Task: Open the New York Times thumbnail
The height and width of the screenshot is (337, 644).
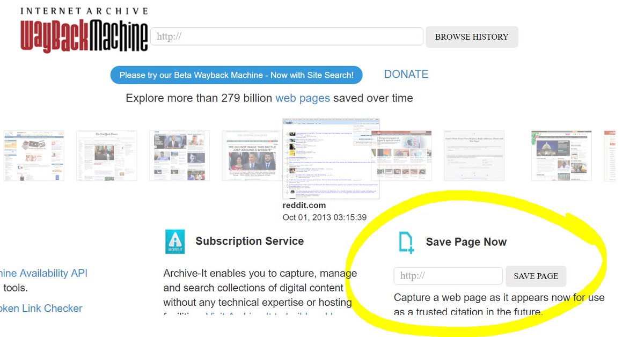Action: point(106,155)
